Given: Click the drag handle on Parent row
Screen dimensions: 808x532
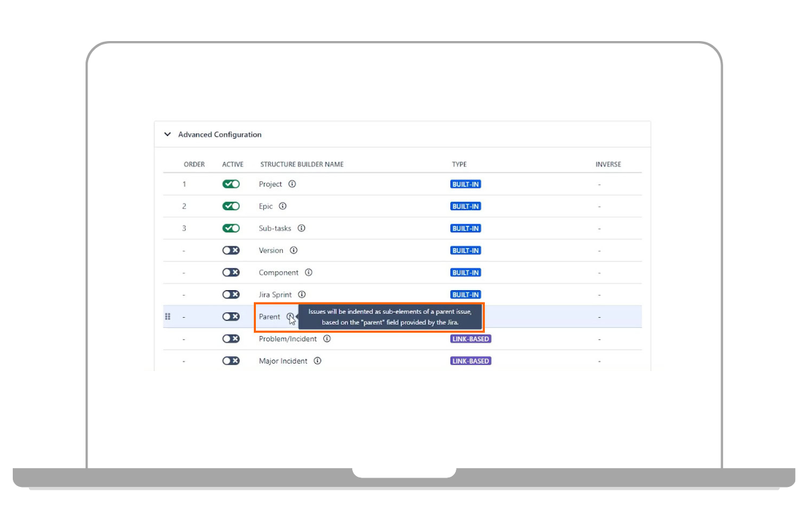Looking at the screenshot, I should click(168, 317).
